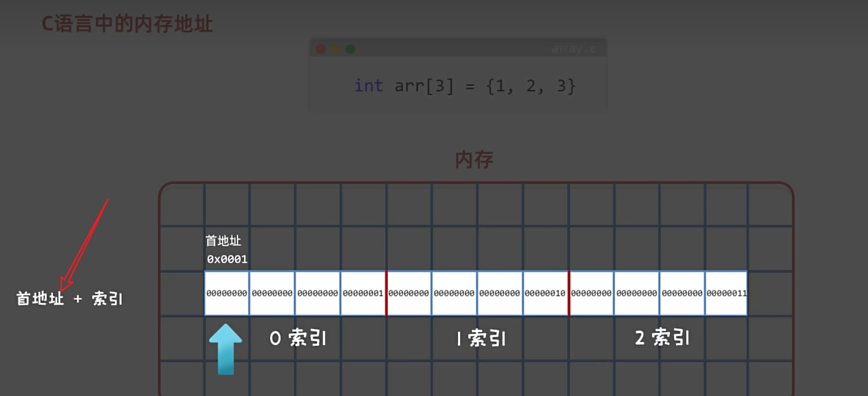Click the "1 索引" label
Screen dimensions: 868x396
point(481,338)
